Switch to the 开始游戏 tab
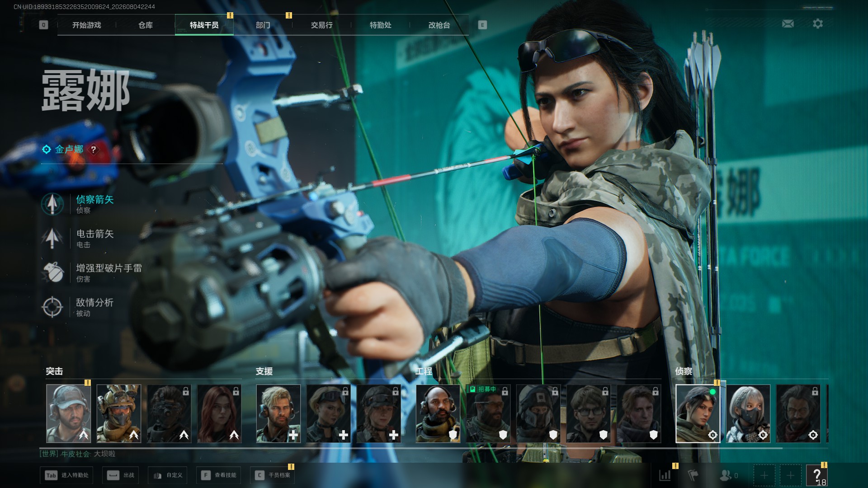 pos(87,25)
